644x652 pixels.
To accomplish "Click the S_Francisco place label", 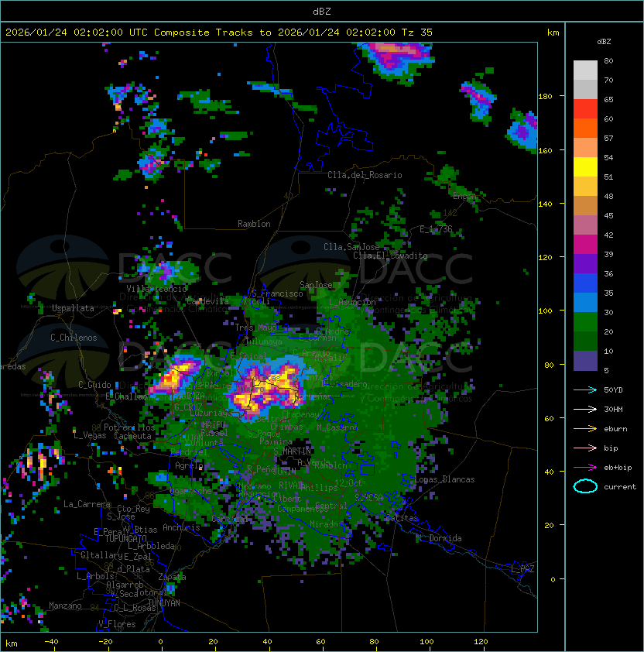I will (277, 293).
